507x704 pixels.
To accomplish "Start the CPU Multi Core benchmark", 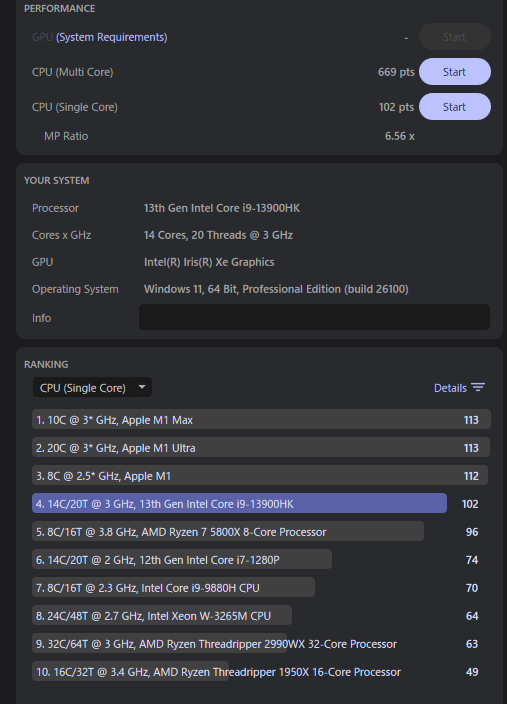I will tap(454, 72).
